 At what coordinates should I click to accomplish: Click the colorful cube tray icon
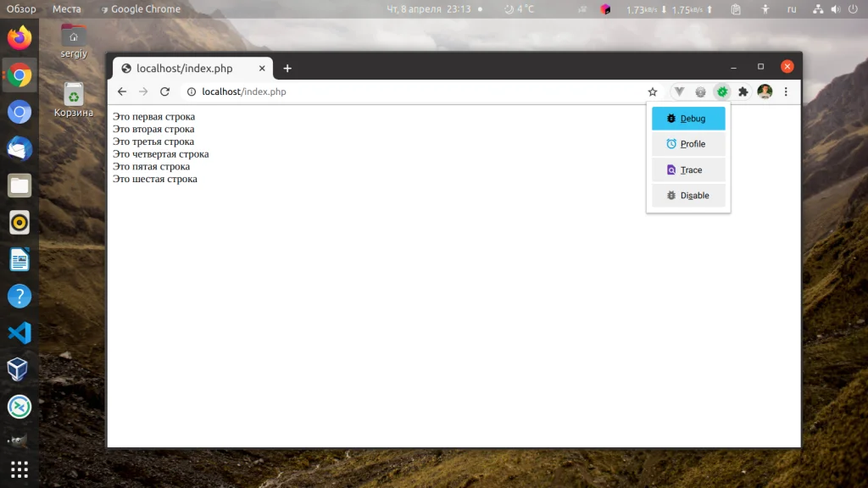(605, 8)
